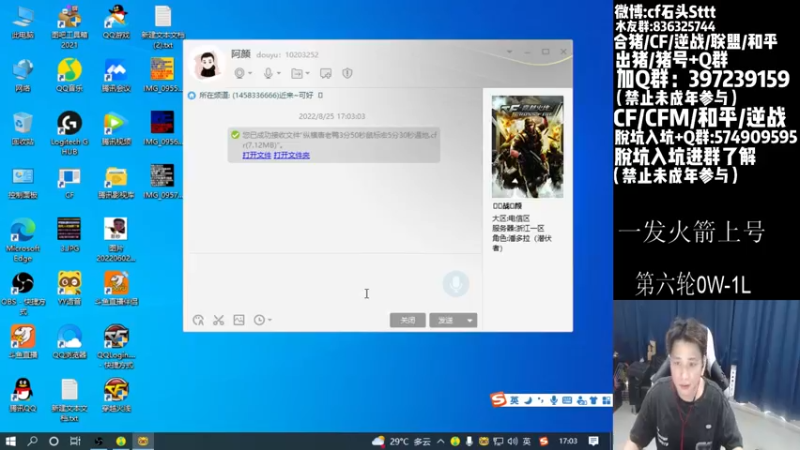Click 关闭 button in chat window
Image resolution: width=800 pixels, height=450 pixels.
(x=407, y=320)
